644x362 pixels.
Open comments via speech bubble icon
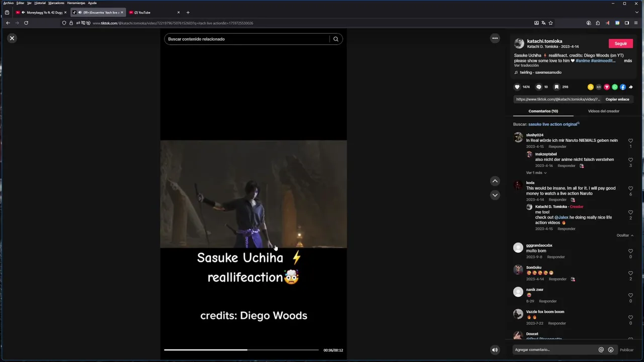[539, 87]
